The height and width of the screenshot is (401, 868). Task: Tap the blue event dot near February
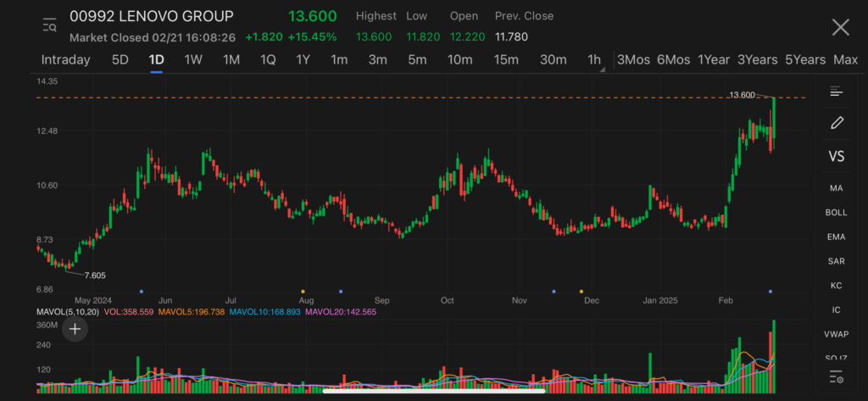click(771, 291)
